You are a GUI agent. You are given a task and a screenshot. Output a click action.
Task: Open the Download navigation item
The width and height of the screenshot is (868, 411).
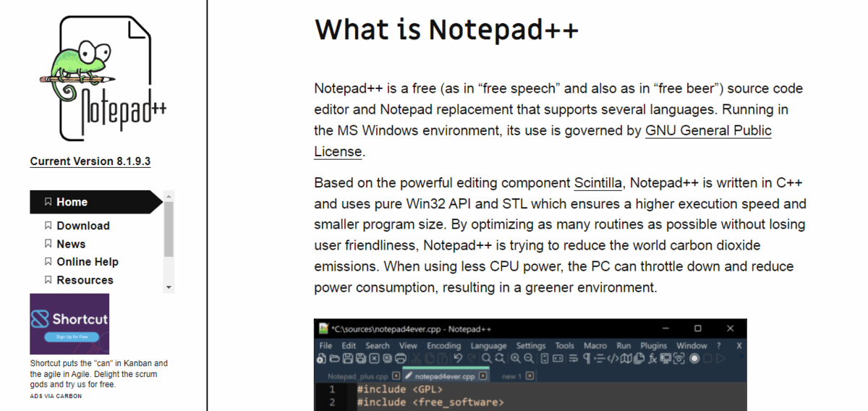click(x=83, y=226)
